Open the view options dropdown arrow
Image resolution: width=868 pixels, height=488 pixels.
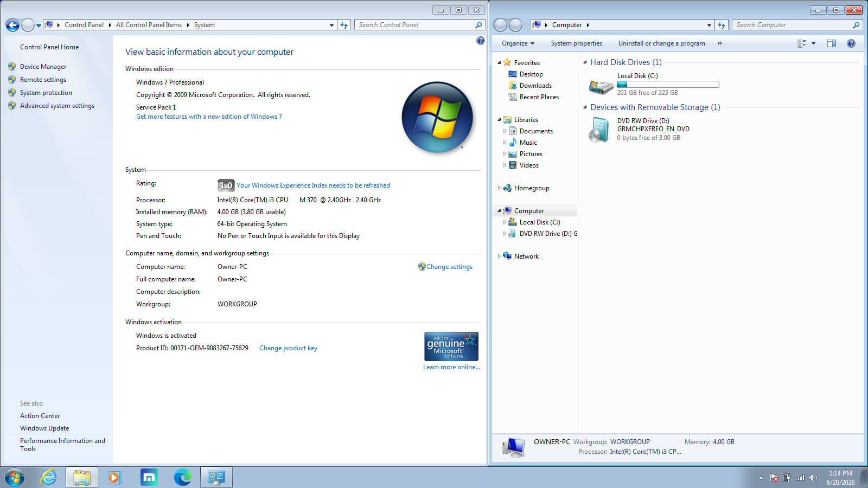pos(813,43)
